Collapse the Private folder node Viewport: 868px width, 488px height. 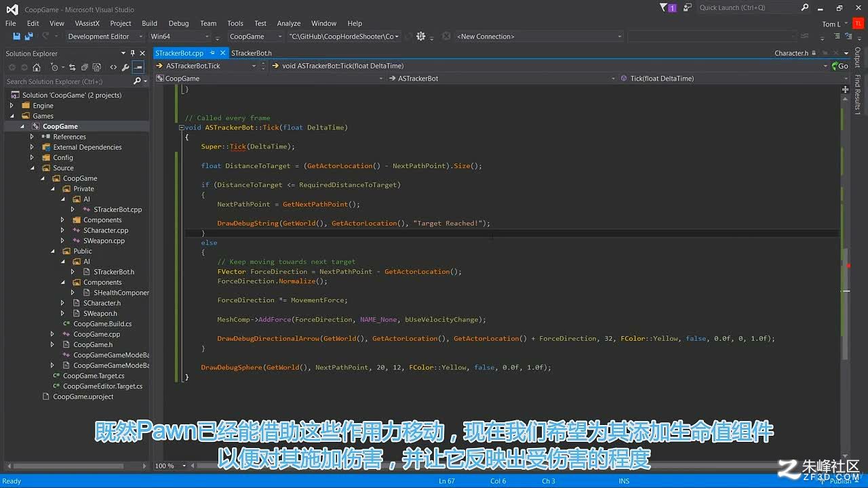(x=53, y=188)
